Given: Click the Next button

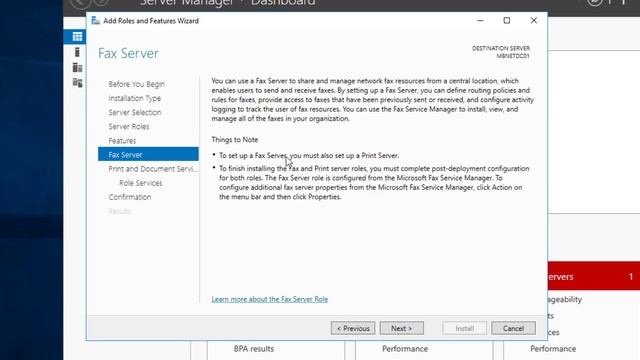Looking at the screenshot, I should [x=402, y=328].
